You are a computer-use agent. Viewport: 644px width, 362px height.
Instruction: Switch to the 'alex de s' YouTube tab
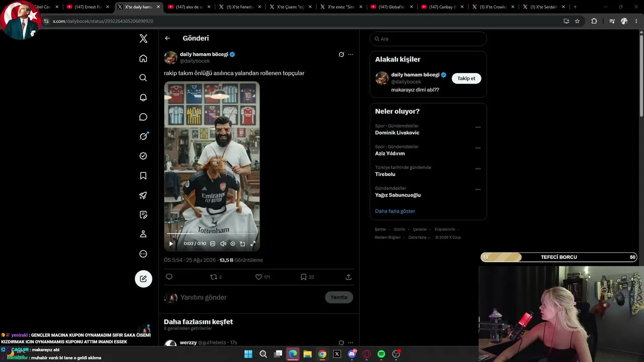[x=189, y=7]
